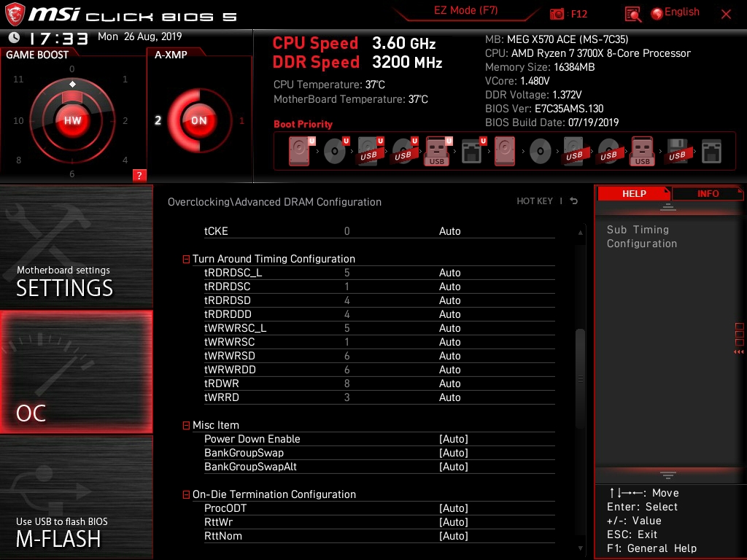Open the SETTINGS motherboard settings section
This screenshot has height=560, width=747.
76,246
